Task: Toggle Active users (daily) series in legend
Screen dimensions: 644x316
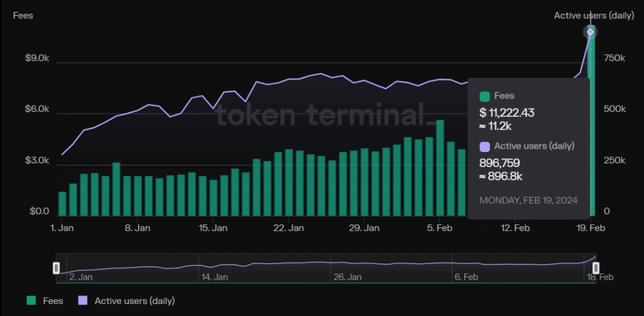Action: [126, 301]
